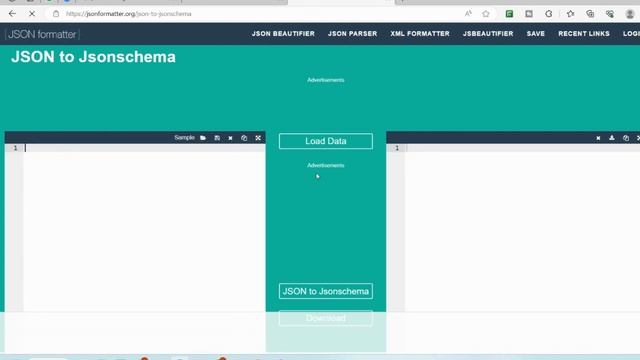The width and height of the screenshot is (640, 360).
Task: Clear the right output editor
Action: (x=598, y=138)
